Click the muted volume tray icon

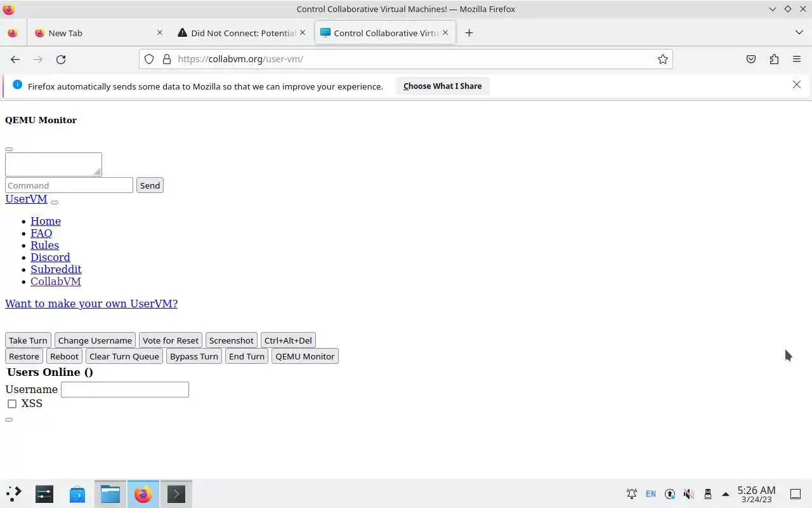[x=689, y=494]
